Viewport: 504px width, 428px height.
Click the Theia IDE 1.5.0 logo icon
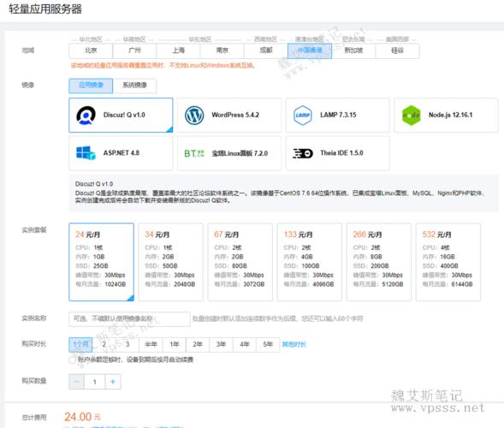[x=302, y=153]
